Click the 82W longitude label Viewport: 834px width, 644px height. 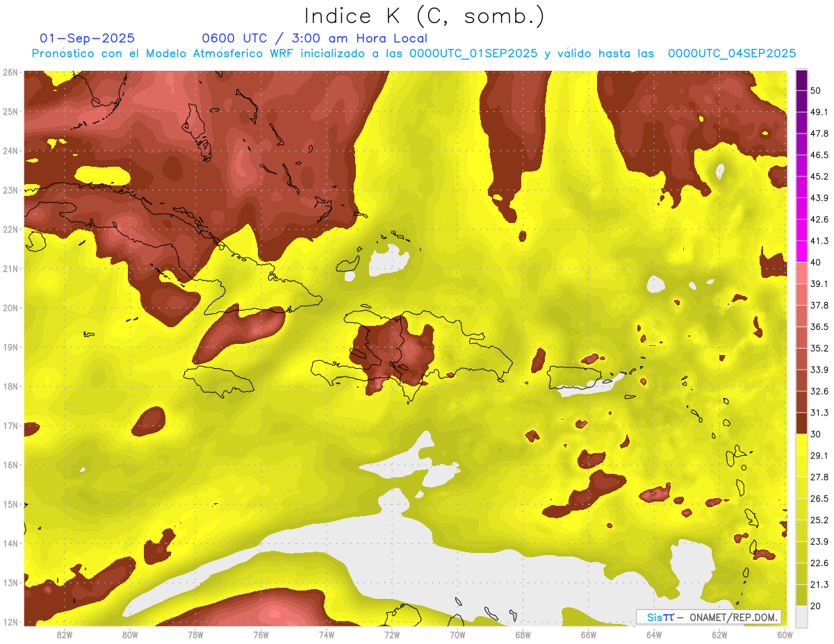point(65,634)
